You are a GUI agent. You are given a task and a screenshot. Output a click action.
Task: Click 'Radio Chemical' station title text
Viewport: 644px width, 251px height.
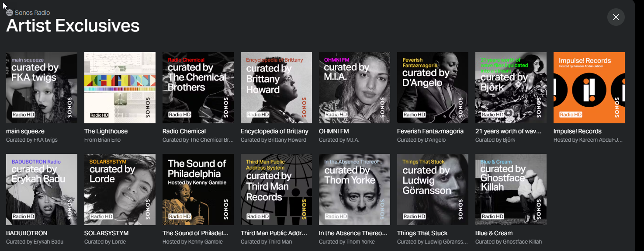[x=184, y=131]
